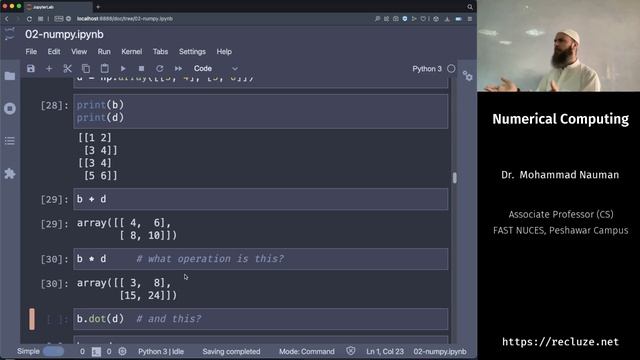Image resolution: width=640 pixels, height=360 pixels.
Task: Collapse the b.dot(d) cell via orange bar
Action: tap(32, 319)
